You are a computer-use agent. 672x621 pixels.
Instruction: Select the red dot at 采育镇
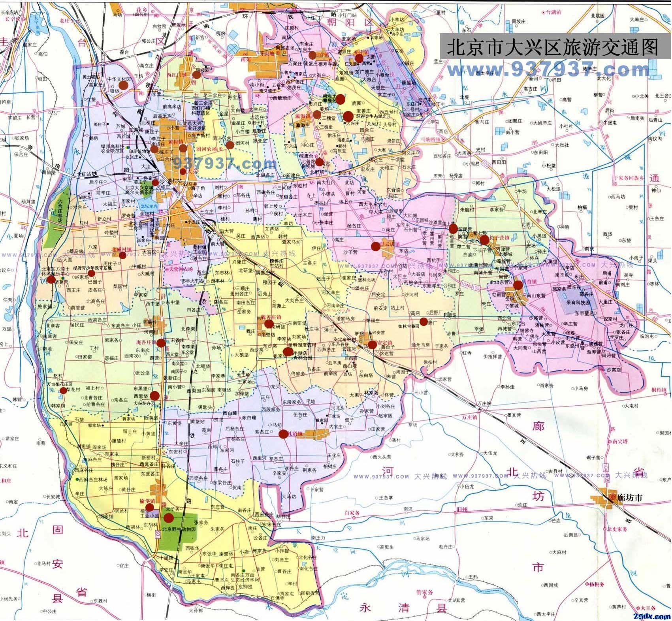518,285
